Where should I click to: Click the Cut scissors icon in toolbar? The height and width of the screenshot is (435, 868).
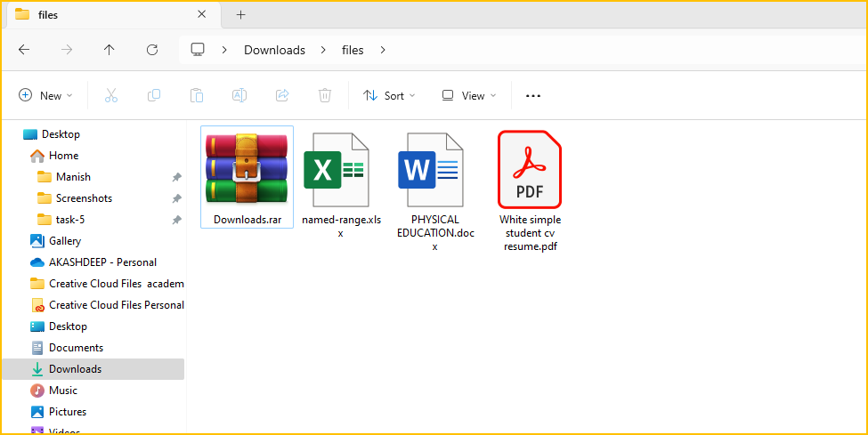tap(111, 95)
